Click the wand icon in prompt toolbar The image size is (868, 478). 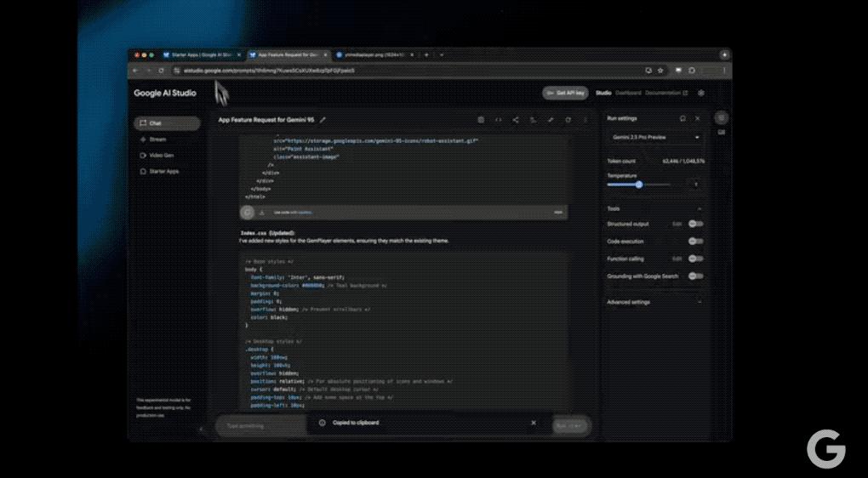point(551,119)
